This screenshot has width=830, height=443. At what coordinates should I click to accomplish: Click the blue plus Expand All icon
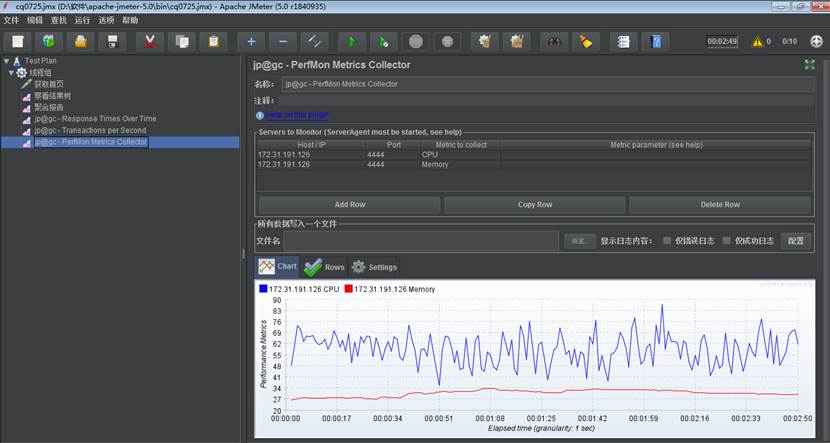click(250, 41)
